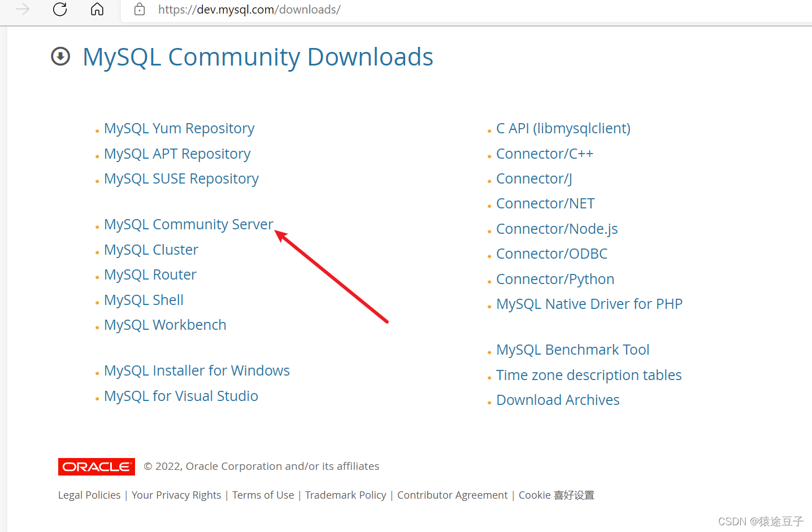Open Connector/Python download page
This screenshot has width=812, height=532.
click(x=555, y=280)
